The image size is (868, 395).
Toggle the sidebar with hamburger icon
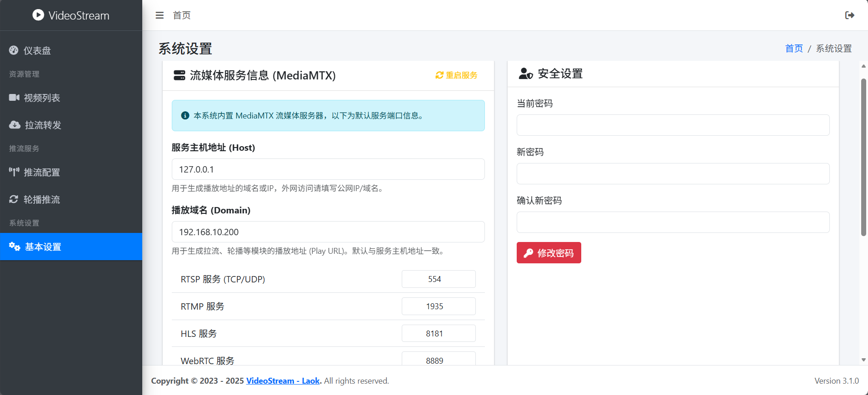coord(160,15)
